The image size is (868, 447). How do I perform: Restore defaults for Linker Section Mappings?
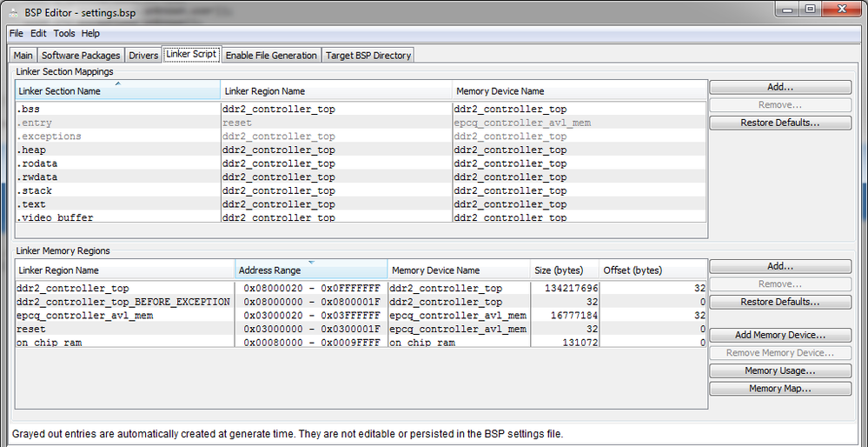click(x=779, y=123)
